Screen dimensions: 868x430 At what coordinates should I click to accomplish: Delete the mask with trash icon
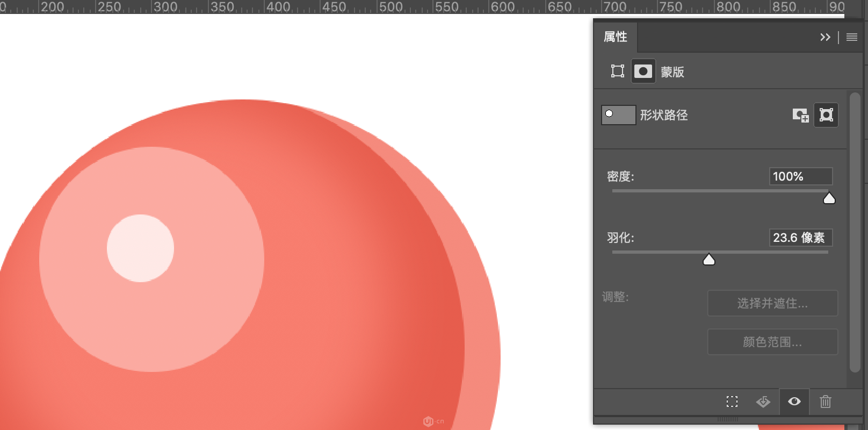pos(826,402)
